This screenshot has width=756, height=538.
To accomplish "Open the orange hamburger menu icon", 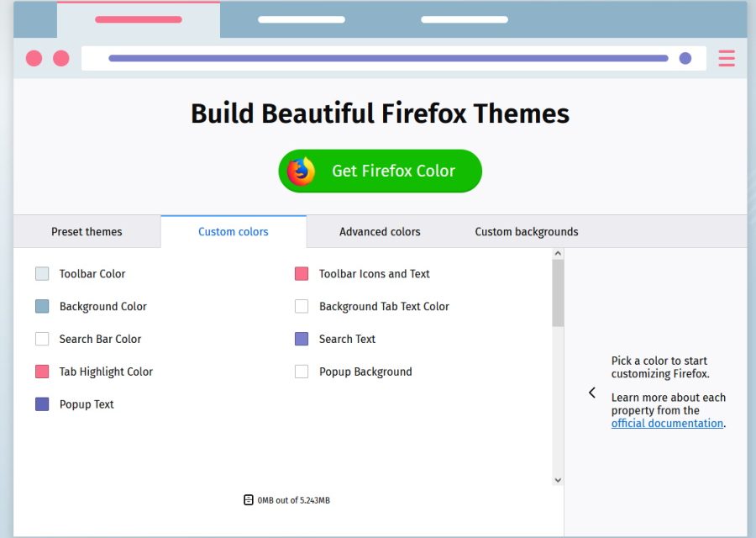I will point(726,58).
